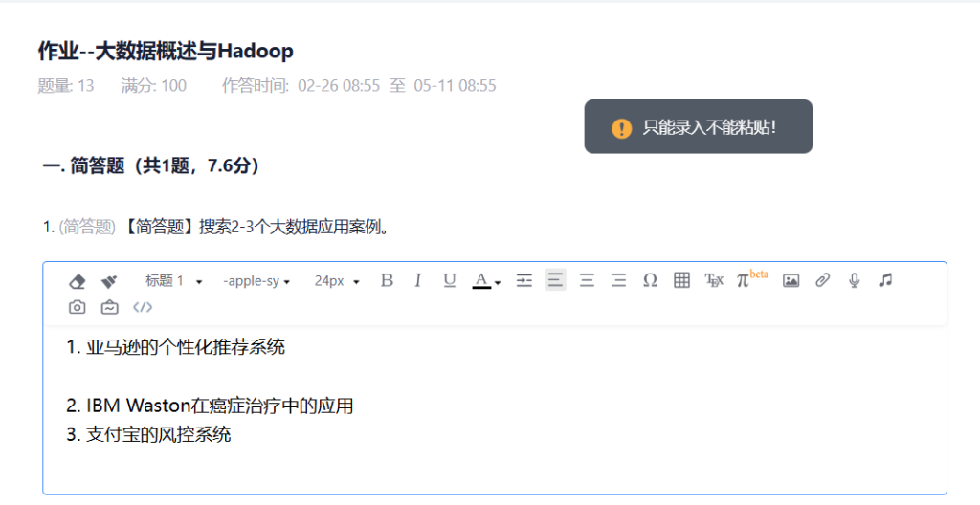The height and width of the screenshot is (505, 980).
Task: Toggle source code view icon
Action: pyautogui.click(x=143, y=307)
